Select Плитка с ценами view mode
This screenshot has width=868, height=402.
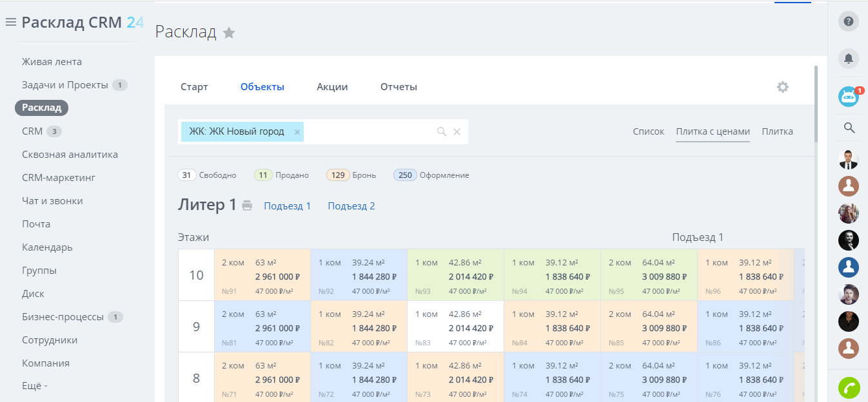[713, 131]
